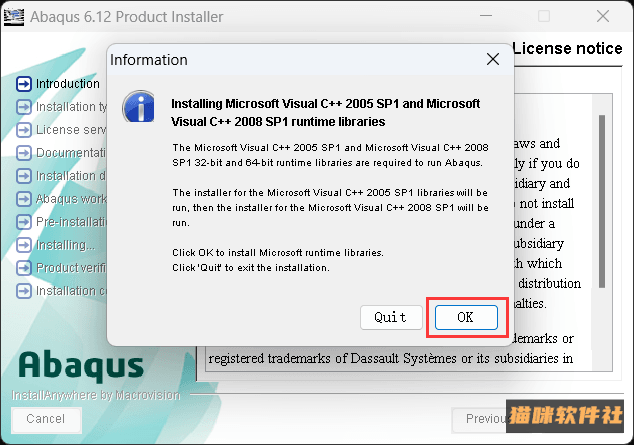Close the Abaqus 6.12 Product Installer window

pos(603,16)
